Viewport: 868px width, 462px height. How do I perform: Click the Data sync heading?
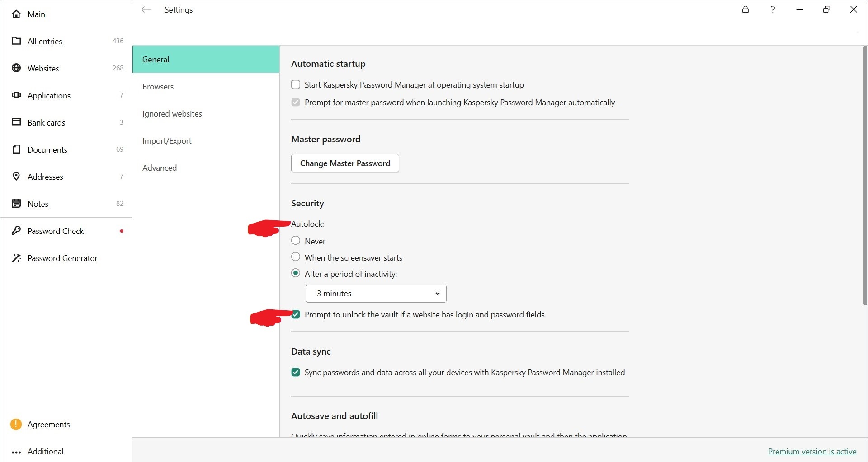point(311,351)
